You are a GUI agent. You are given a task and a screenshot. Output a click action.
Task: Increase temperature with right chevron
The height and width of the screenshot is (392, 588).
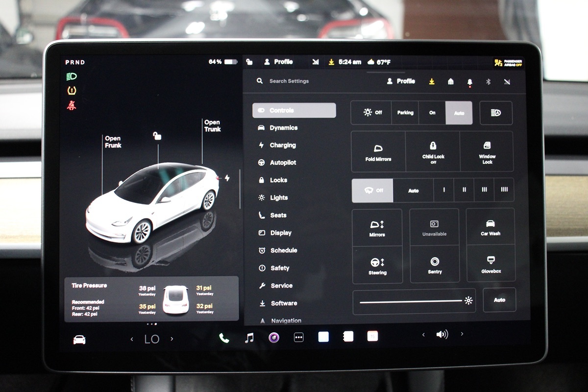coord(171,339)
